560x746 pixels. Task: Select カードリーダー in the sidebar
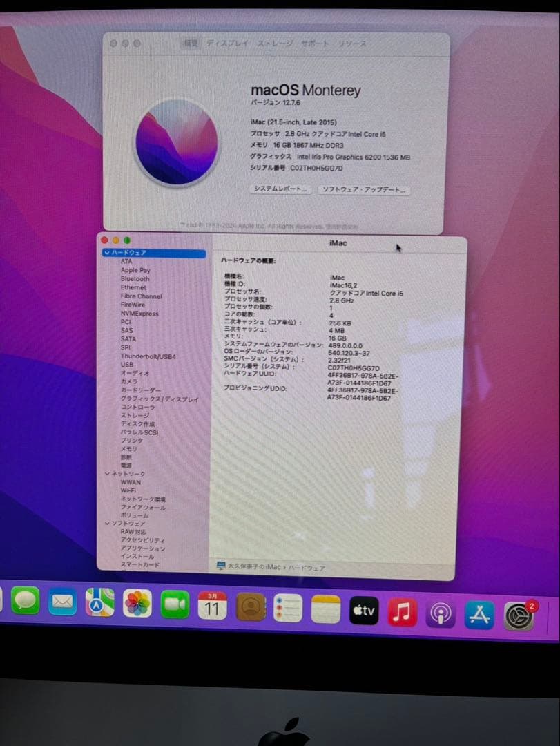tap(140, 390)
